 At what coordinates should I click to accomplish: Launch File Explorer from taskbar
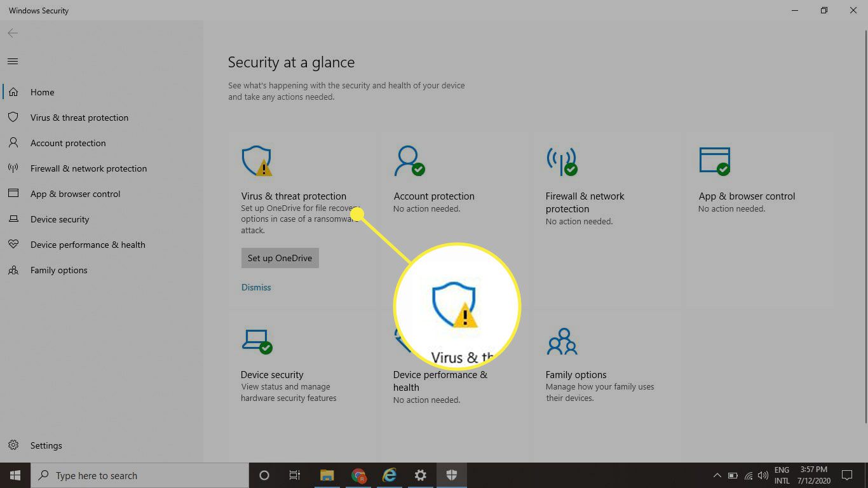327,475
